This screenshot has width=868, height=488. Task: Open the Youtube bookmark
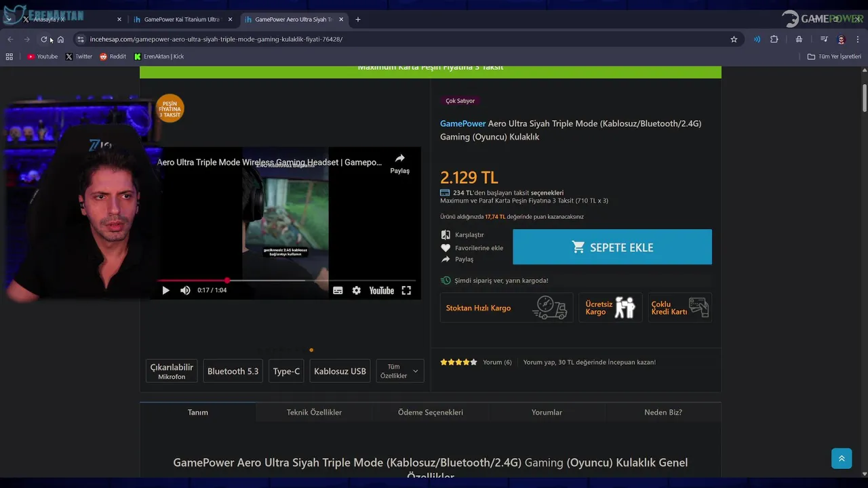(x=42, y=57)
